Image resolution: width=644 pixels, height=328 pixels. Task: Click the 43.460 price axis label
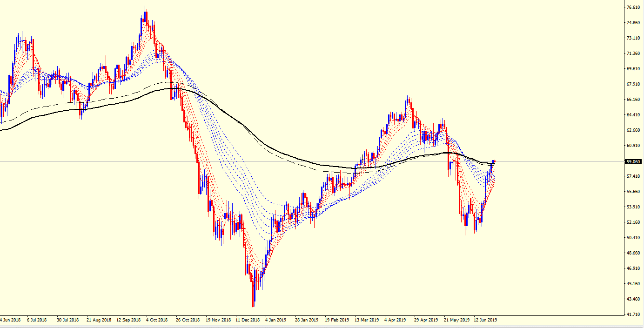634,299
